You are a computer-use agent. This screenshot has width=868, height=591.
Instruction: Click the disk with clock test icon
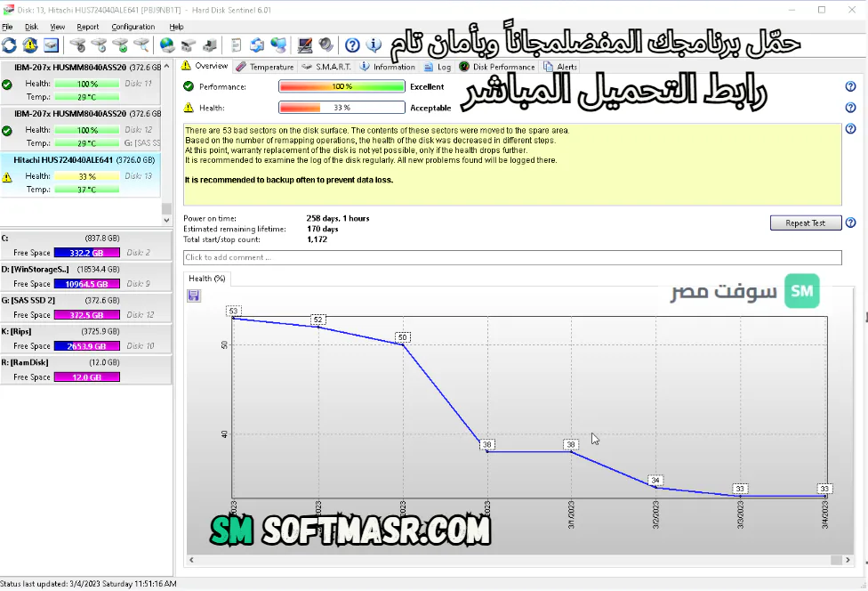(x=99, y=45)
